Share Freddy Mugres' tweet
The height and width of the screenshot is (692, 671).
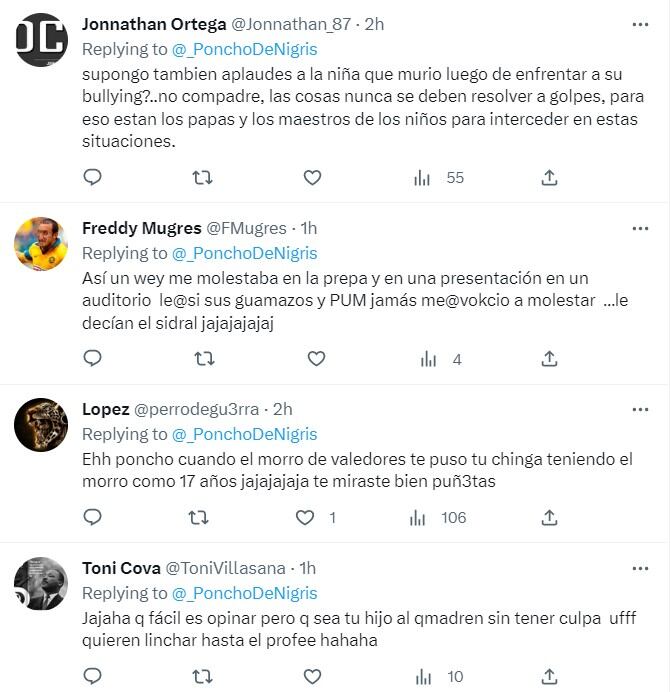pos(549,358)
